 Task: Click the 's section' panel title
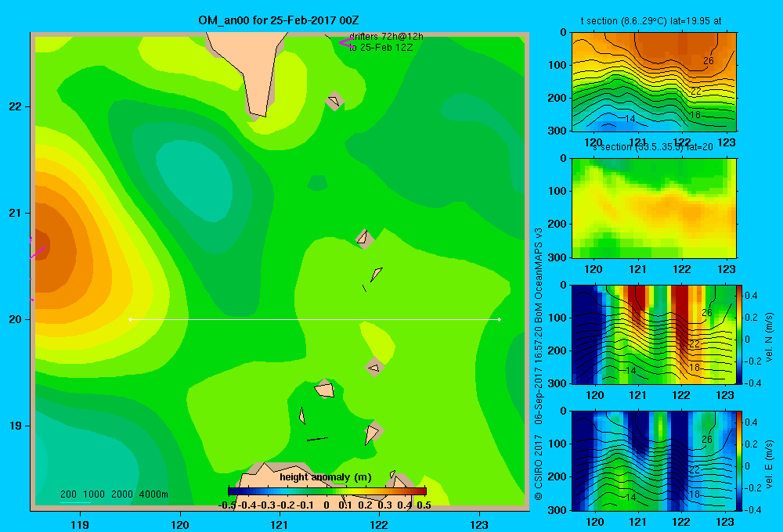(653, 147)
